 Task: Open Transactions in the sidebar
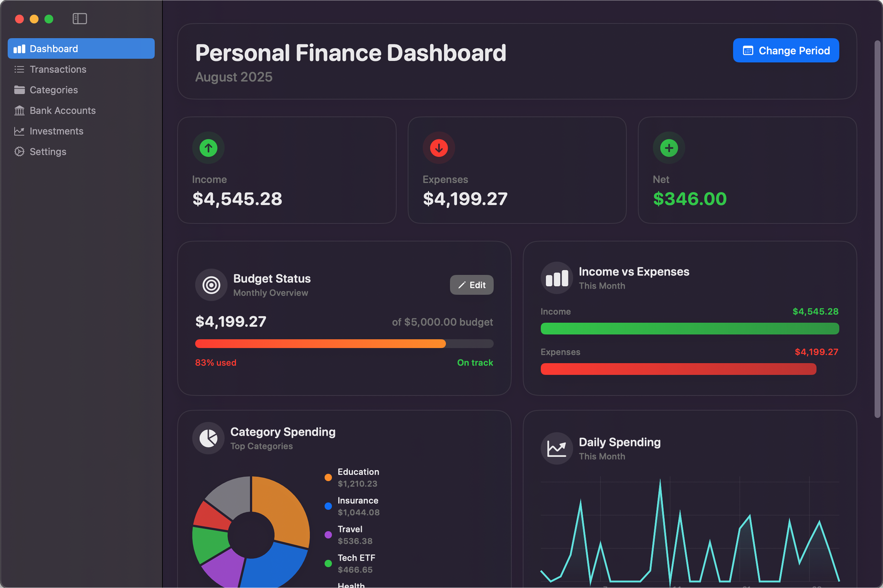point(58,69)
